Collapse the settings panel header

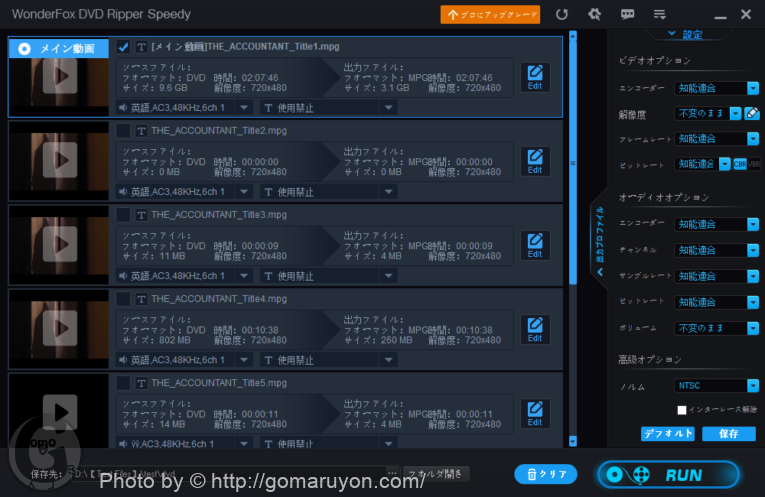click(x=687, y=34)
